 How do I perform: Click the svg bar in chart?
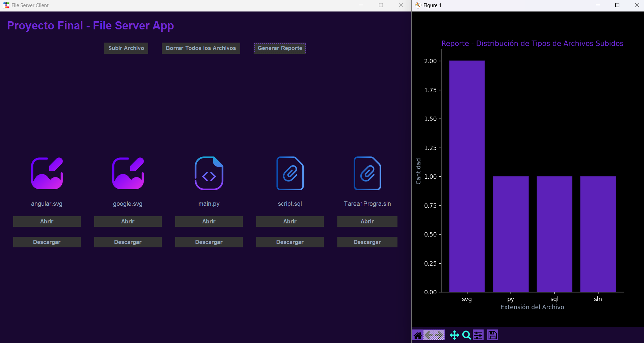[x=467, y=176]
